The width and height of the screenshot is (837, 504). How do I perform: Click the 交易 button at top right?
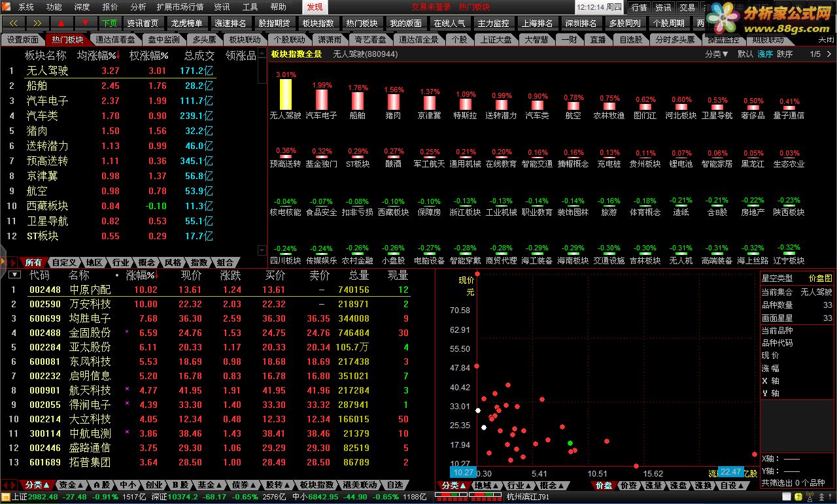coord(687,7)
